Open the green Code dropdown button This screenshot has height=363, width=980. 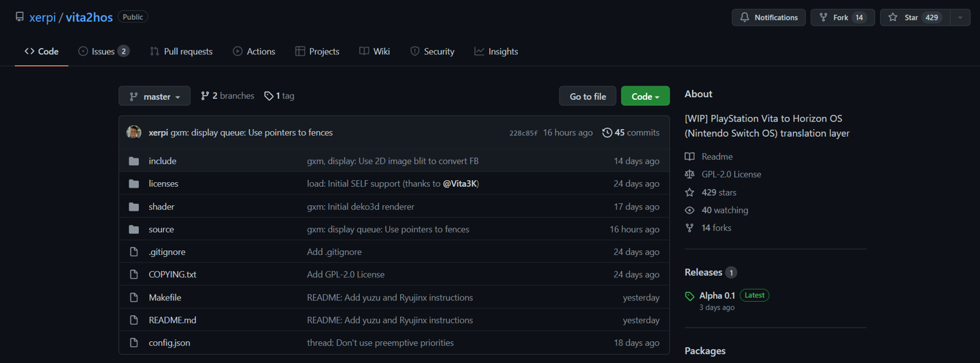click(x=645, y=96)
